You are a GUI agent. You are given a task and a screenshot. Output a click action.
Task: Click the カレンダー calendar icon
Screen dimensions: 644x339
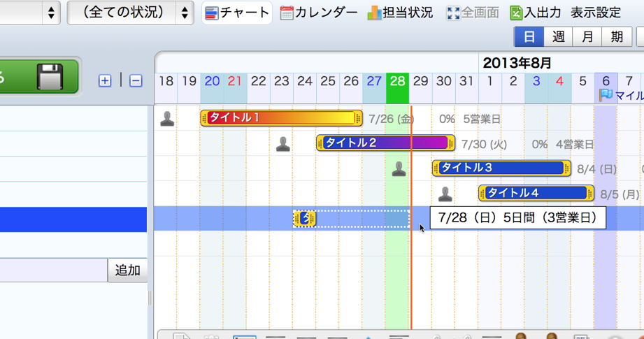click(286, 13)
